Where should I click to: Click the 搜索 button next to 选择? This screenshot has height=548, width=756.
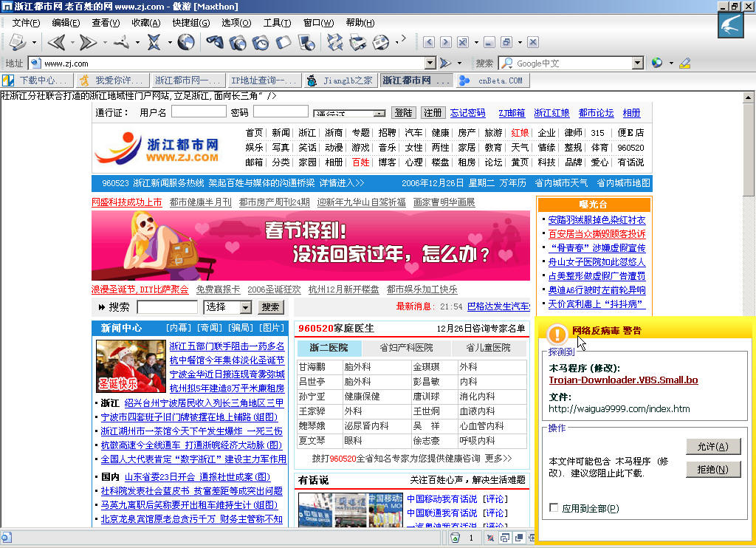coord(270,306)
